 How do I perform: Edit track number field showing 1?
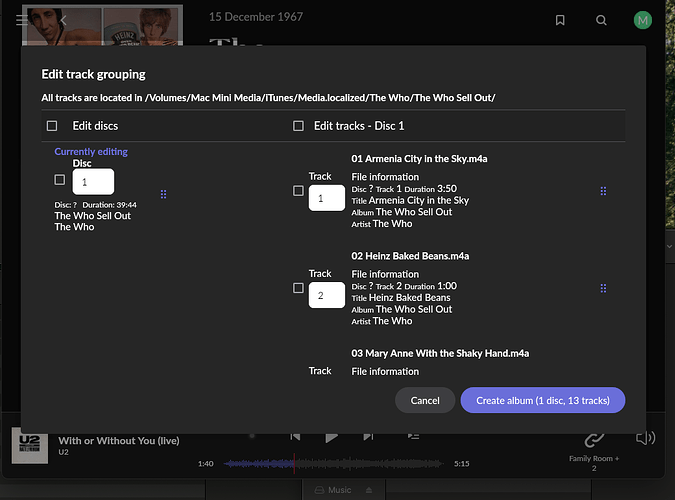(327, 198)
